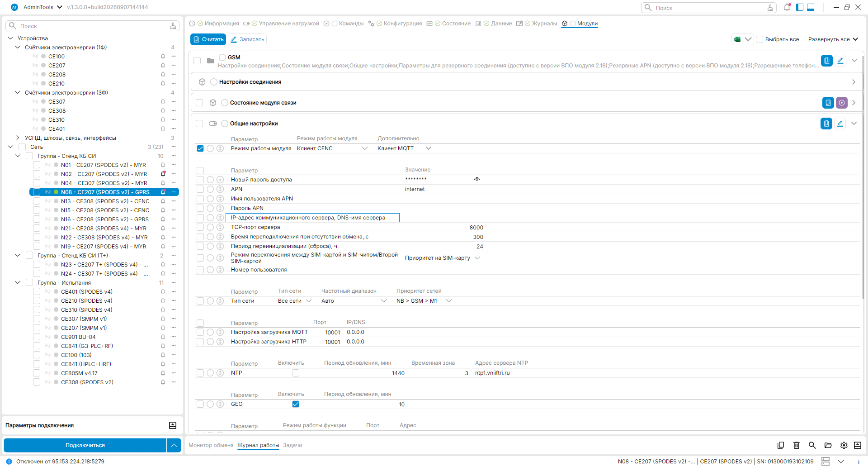Viewport: 868px width, 467px height.
Task: Expand УСПД, шлюзы, связь, интерфейсы node
Action: click(18, 138)
